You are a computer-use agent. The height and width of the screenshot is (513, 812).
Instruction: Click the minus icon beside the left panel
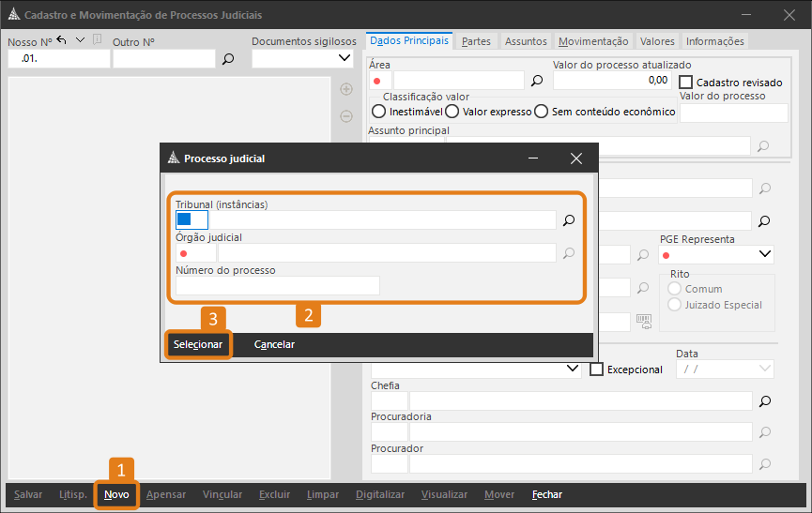pos(345,116)
